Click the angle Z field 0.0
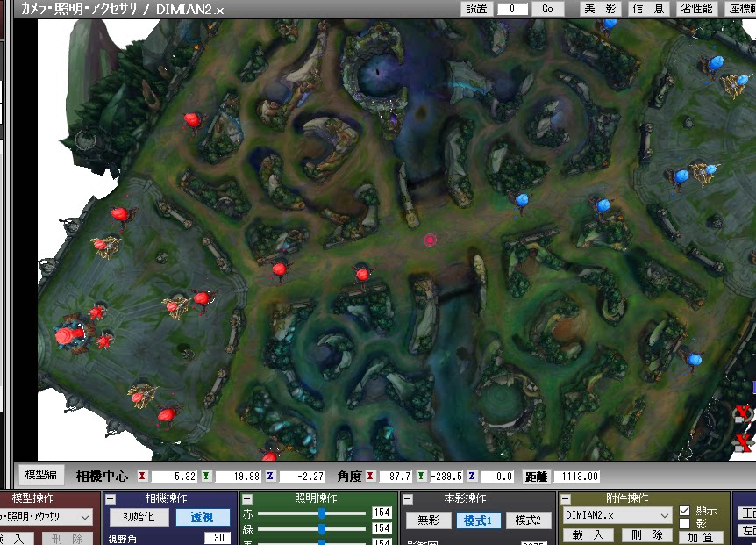The width and height of the screenshot is (756, 545). pos(496,477)
